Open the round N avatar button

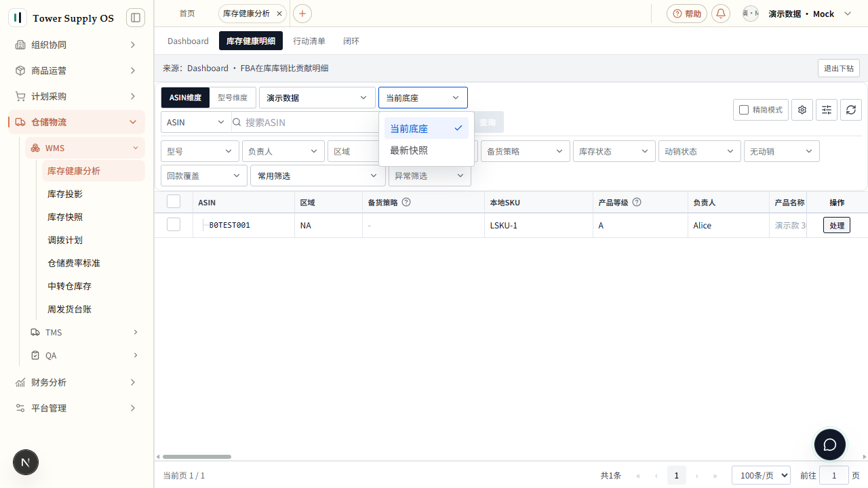tap(26, 462)
